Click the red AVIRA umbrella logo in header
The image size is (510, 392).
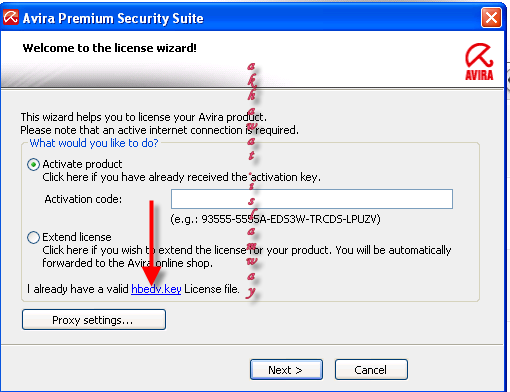coord(479,62)
